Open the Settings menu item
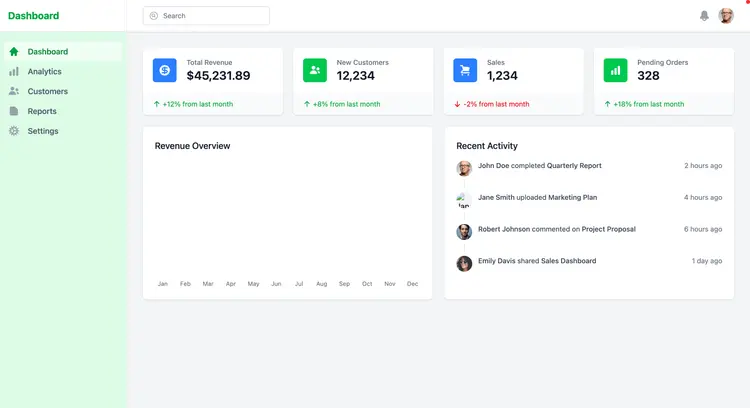 click(63, 131)
